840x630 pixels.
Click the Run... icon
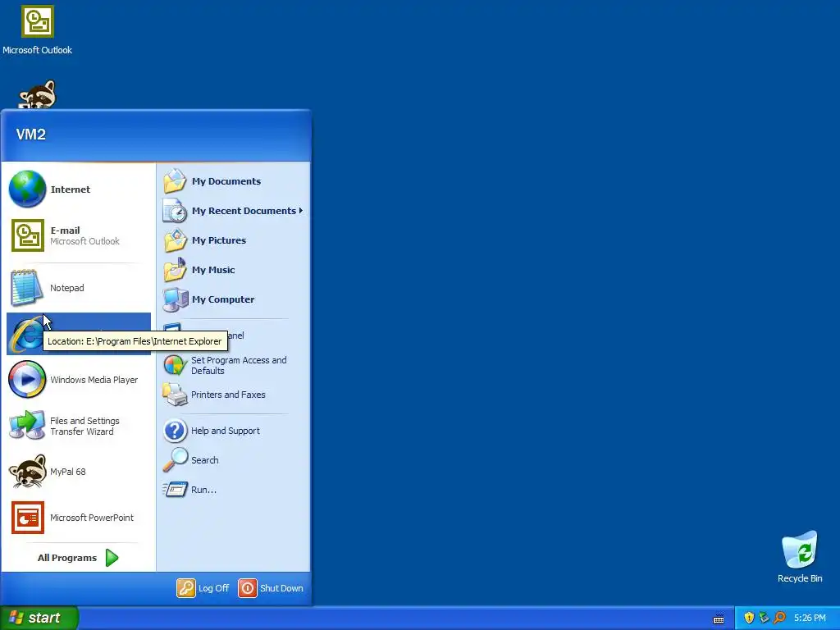(x=175, y=490)
